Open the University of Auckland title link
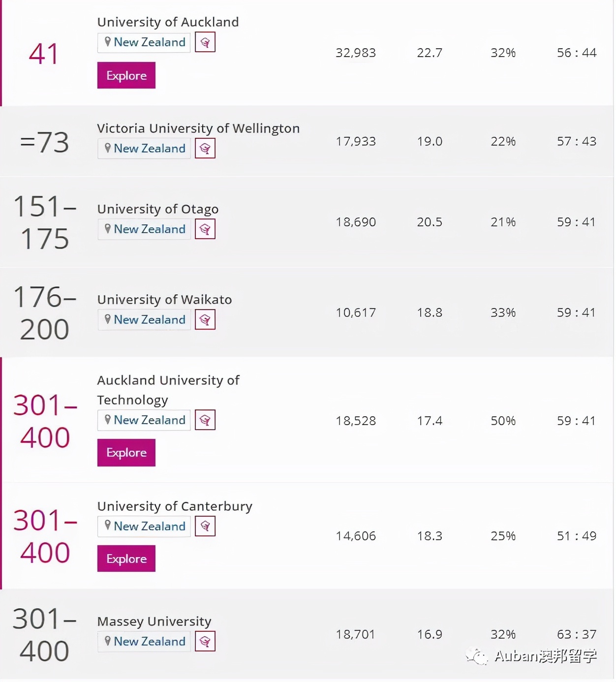616x682 pixels. (168, 22)
